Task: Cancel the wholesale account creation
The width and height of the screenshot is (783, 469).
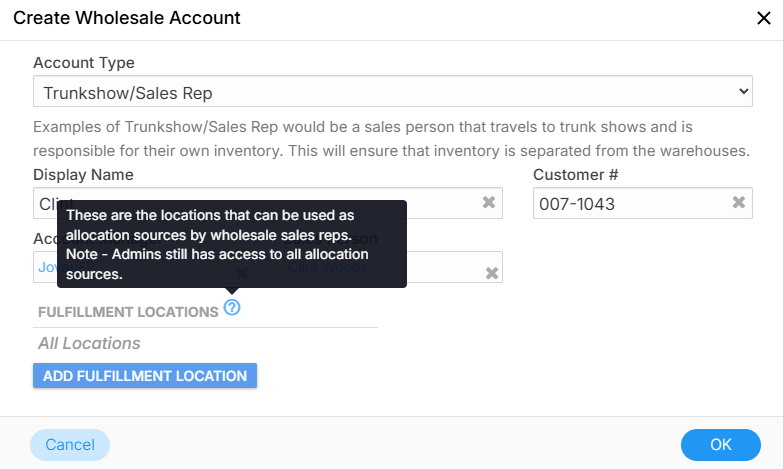Action: point(70,445)
